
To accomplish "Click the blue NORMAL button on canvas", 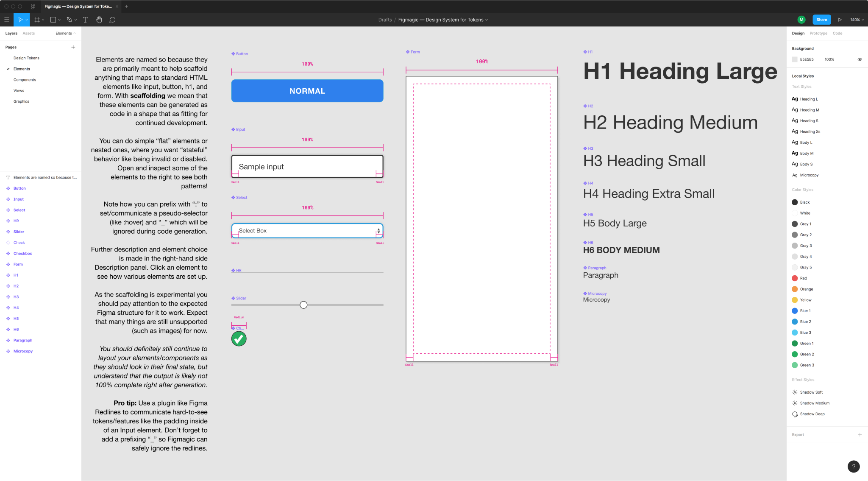I will pyautogui.click(x=307, y=91).
